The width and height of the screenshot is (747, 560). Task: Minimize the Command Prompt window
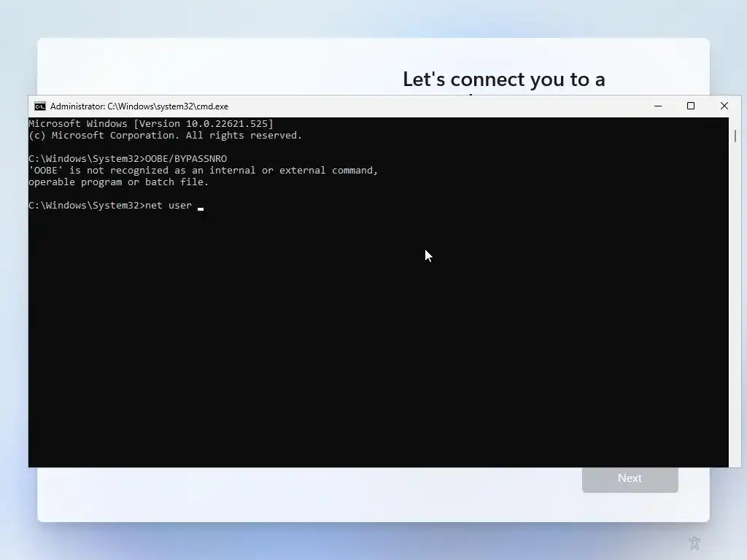pyautogui.click(x=658, y=106)
